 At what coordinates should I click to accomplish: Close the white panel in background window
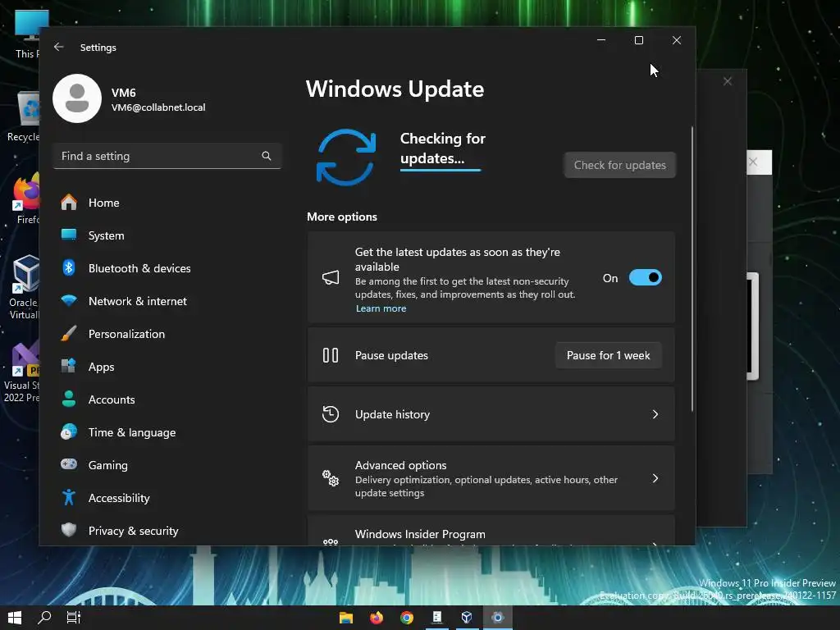coord(753,162)
